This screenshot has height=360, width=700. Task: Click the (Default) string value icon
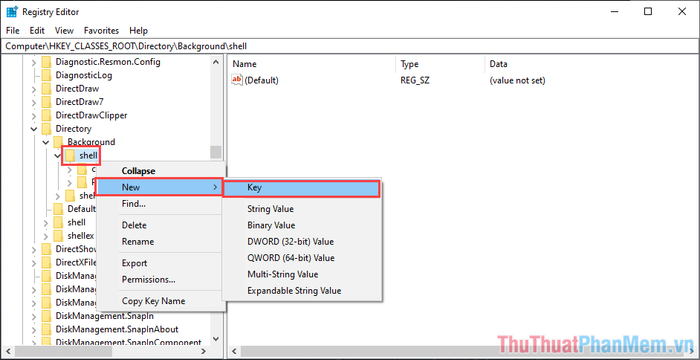[x=237, y=80]
